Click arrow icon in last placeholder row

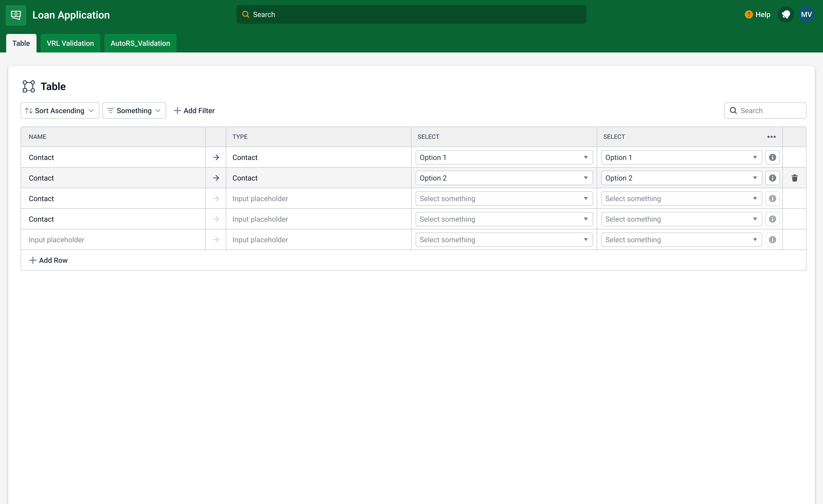(x=216, y=240)
